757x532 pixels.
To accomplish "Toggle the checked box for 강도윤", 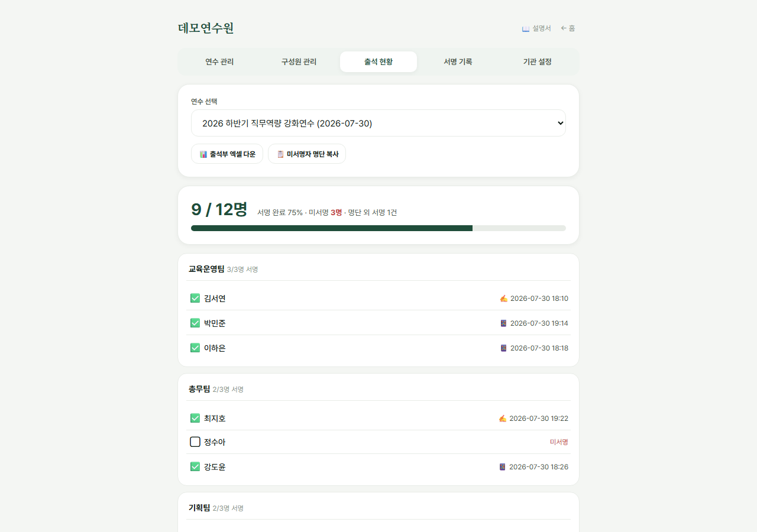I will click(x=195, y=466).
